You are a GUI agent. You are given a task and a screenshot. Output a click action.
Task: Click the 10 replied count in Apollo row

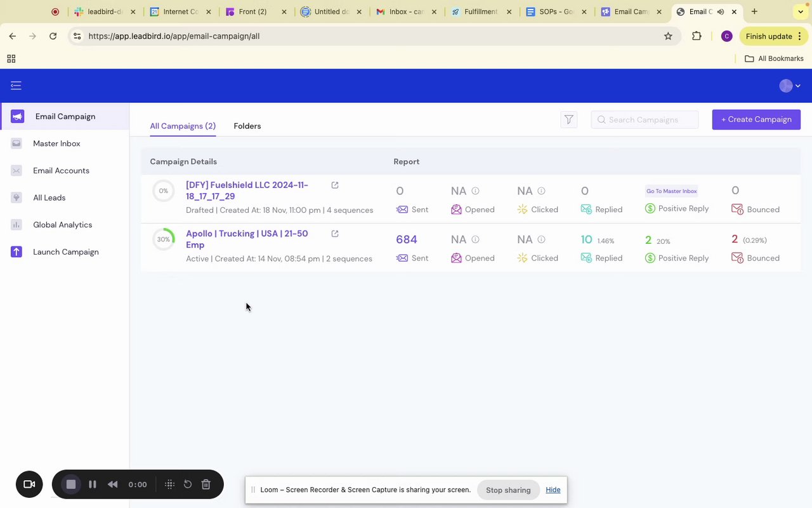pyautogui.click(x=586, y=239)
